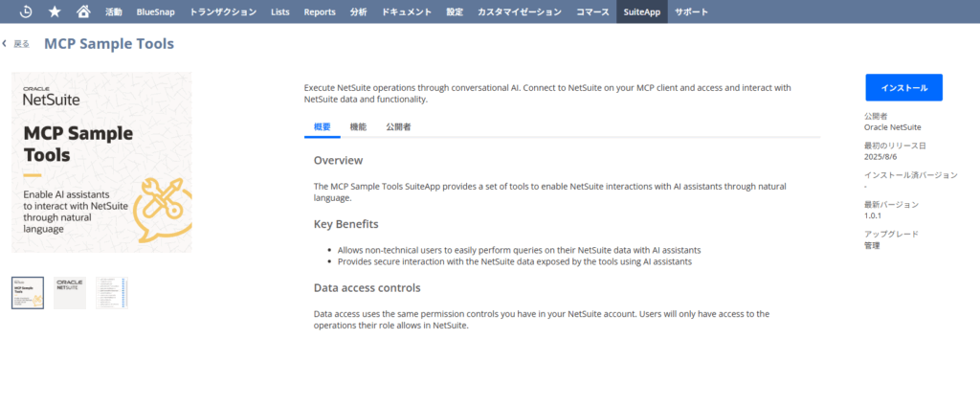Click the 管理 upgrade value

872,245
